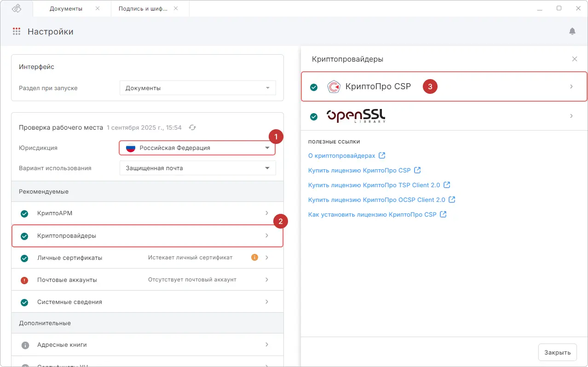The image size is (588, 367).
Task: Open the notification bell icon
Action: 572,31
